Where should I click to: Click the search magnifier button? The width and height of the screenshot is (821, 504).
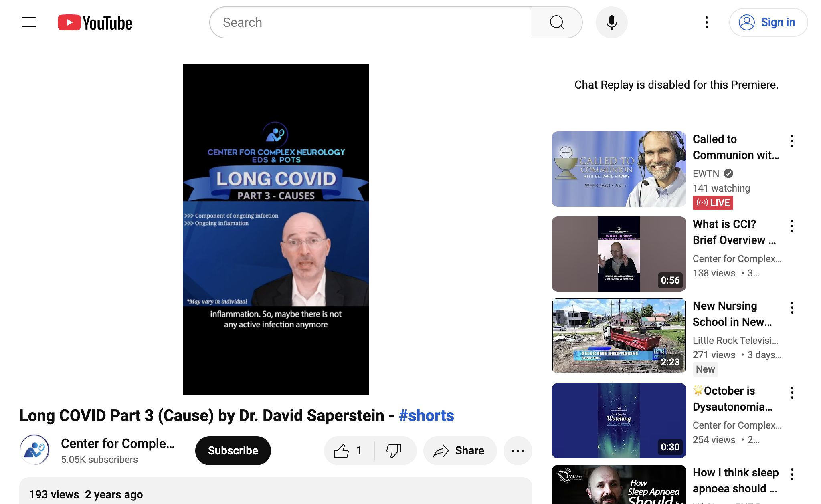click(557, 22)
